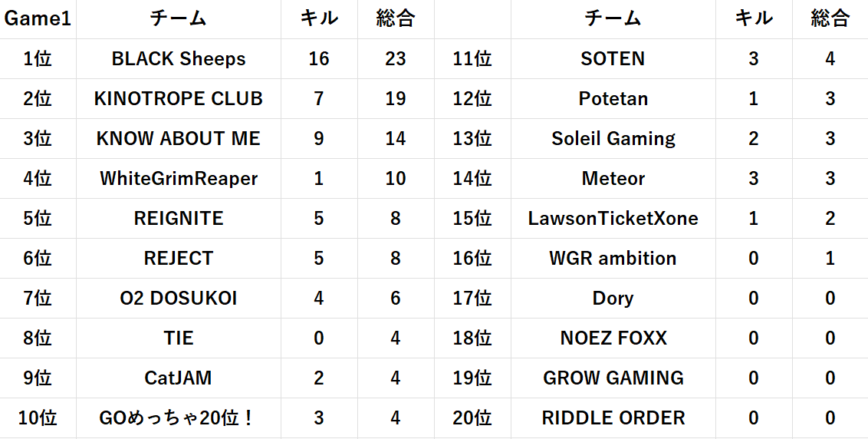Viewport: 868px width, 439px height.
Task: Select the CatJAM team cell
Action: (179, 378)
